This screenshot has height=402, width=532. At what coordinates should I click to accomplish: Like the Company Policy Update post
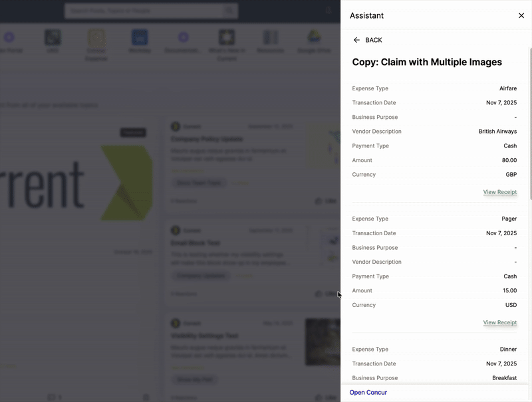coord(326,201)
